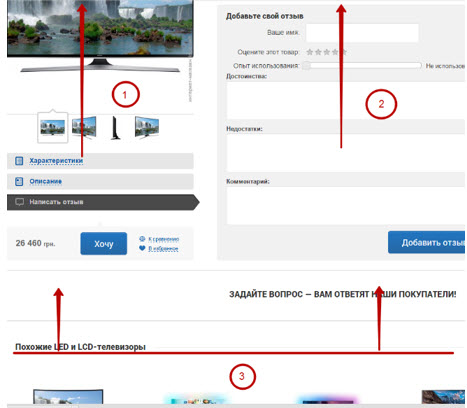This screenshot has width=467, height=408.
Task: Select the second angled TV thumbnail
Action: (84, 127)
